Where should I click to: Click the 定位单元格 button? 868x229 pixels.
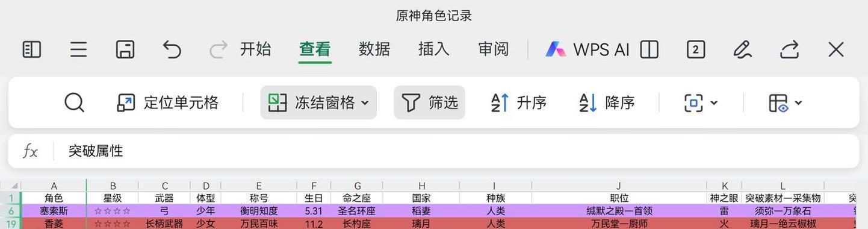167,102
